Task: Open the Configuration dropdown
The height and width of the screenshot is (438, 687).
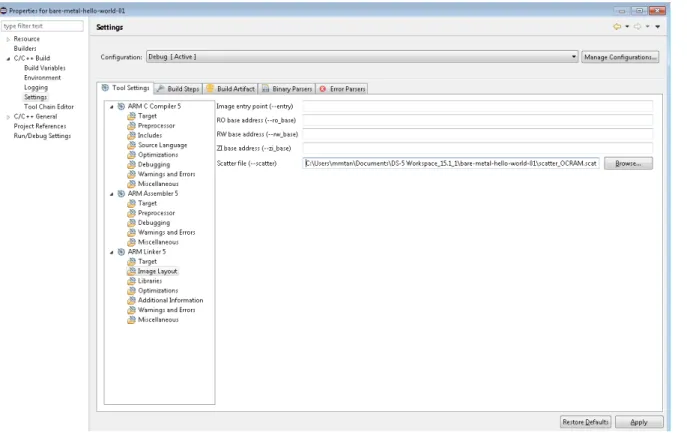Action: pos(362,57)
